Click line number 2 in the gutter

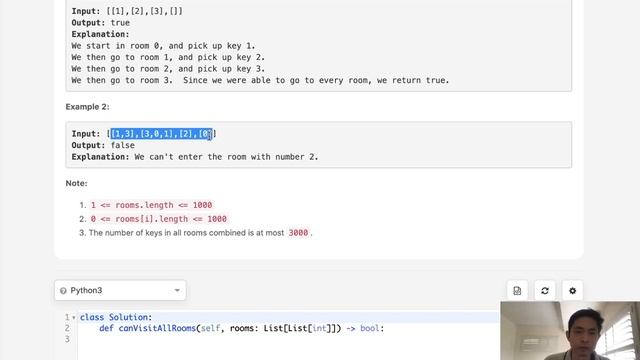(x=67, y=328)
